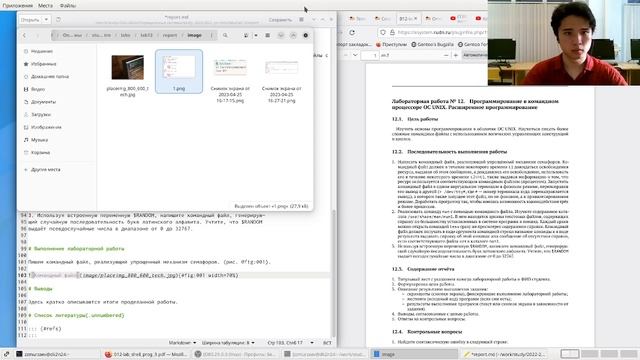Open the 'Приступим' bookmark
The height and width of the screenshot is (360, 640).
pos(391,44)
